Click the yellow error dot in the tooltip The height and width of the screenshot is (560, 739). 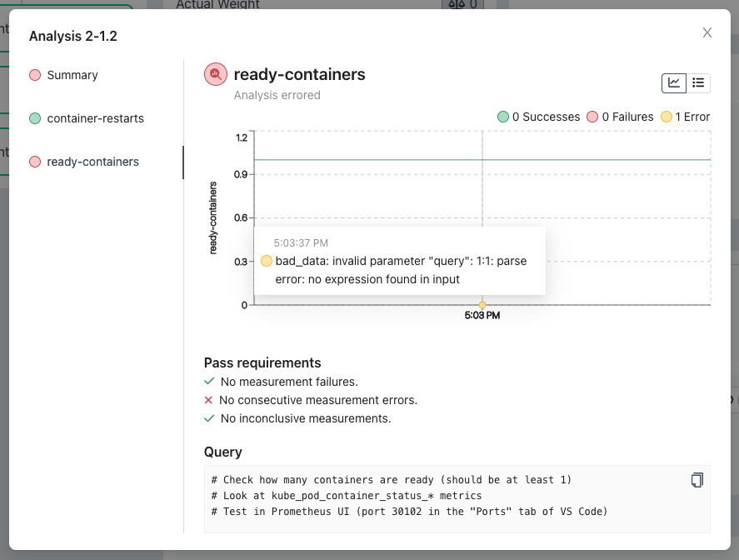[267, 261]
